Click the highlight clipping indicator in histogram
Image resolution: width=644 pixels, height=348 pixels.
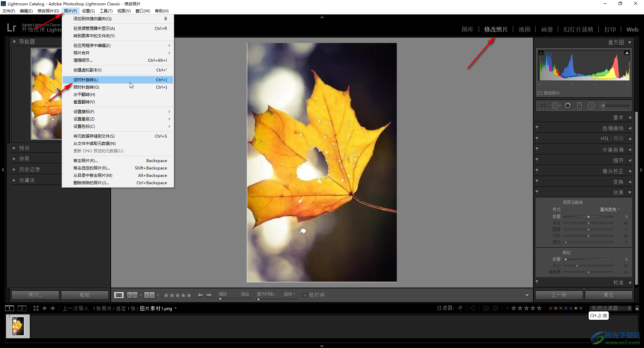[627, 53]
